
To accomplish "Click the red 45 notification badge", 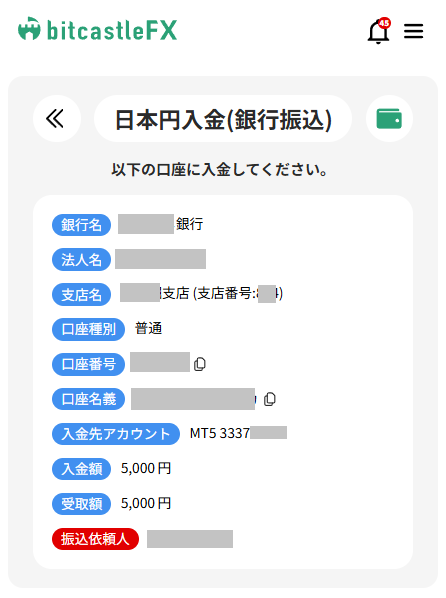I will pos(384,23).
